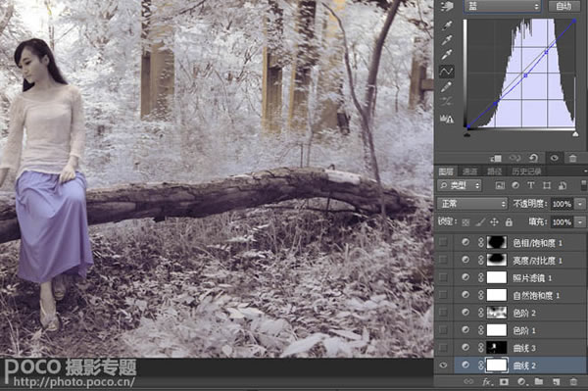The image size is (588, 391).
Task: Click the add layer mask icon
Action: point(504,382)
